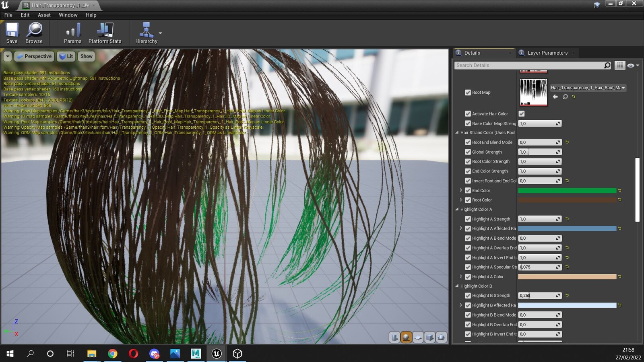
Task: Toggle Highlight B Blend Mode override checkbox
Action: [468, 315]
